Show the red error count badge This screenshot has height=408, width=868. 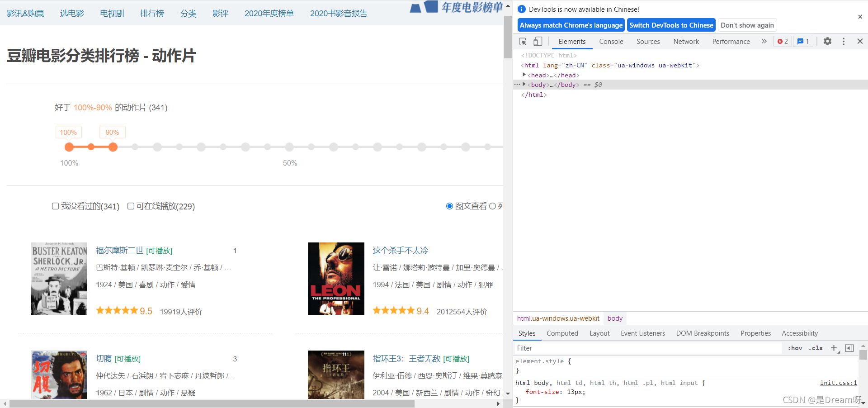783,42
